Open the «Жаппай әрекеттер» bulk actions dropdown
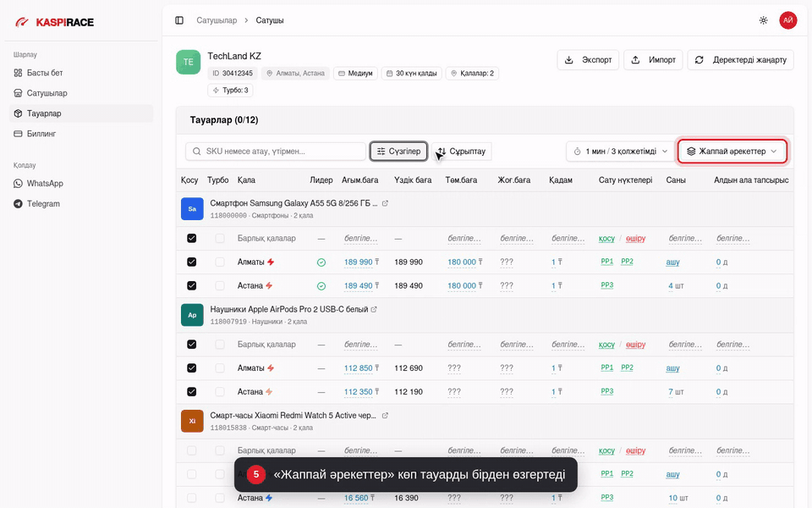The image size is (812, 508). [x=732, y=152]
